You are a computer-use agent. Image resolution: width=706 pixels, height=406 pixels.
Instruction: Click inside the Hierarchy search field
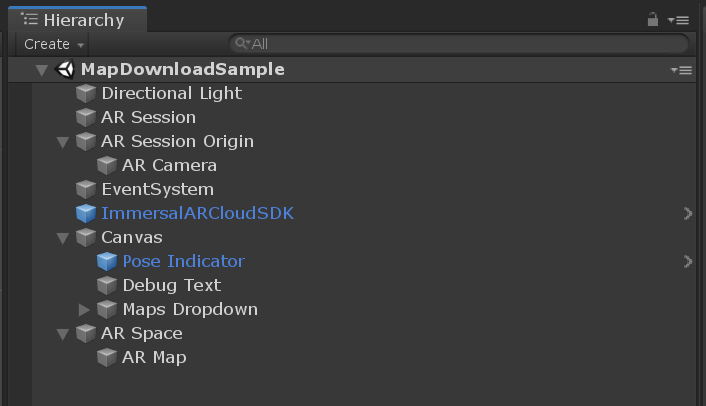point(459,44)
